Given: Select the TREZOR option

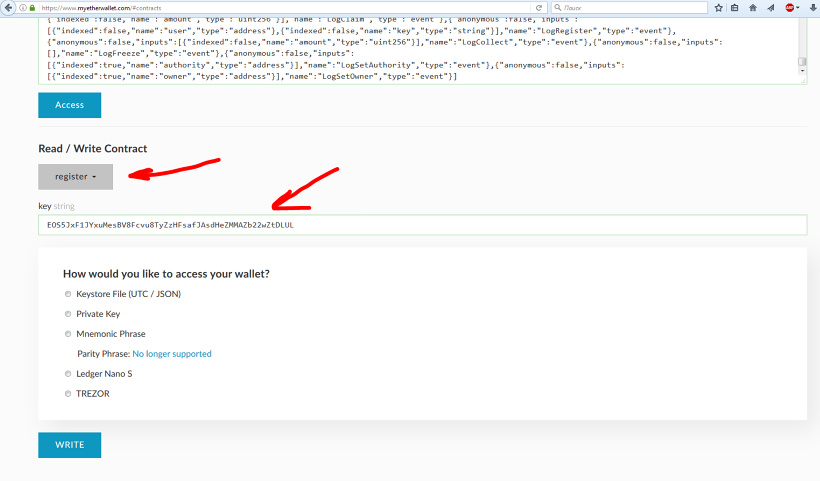Looking at the screenshot, I should [x=68, y=394].
